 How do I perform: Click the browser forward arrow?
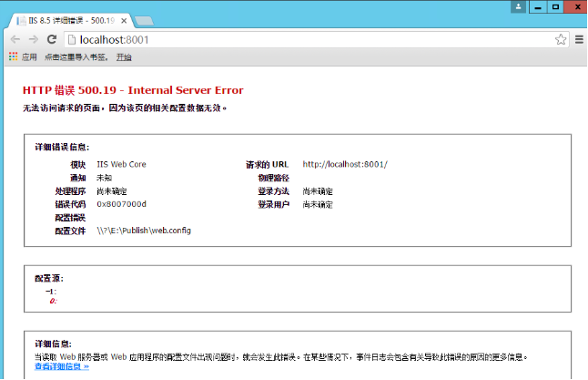point(34,39)
